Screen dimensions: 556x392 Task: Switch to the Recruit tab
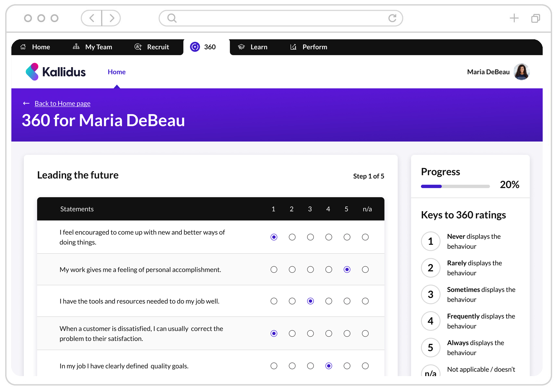(152, 47)
